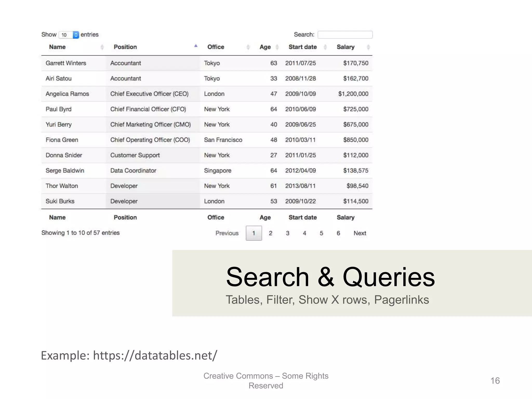Image resolution: width=532 pixels, height=399 pixels.
Task: Click the San Francisco office cell
Action: (x=223, y=140)
